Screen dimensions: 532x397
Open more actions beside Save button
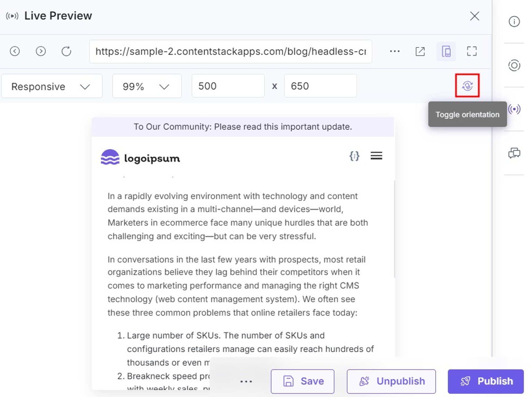point(246,381)
